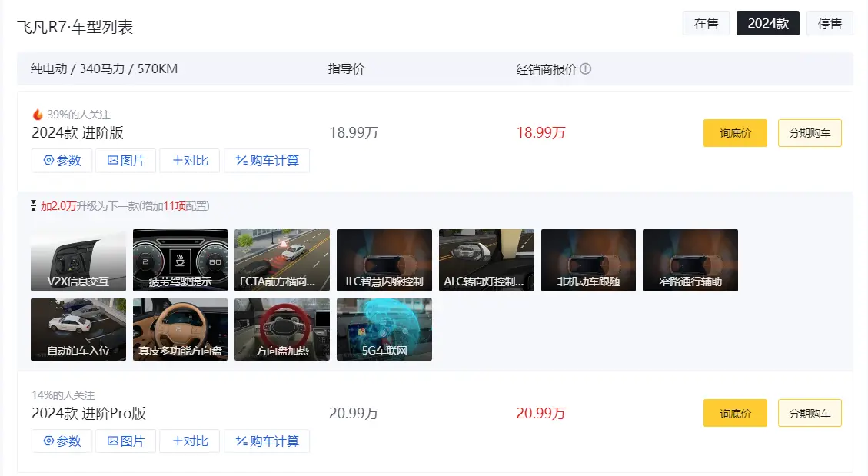
Task: Click the info icon beside 经销商报价
Action: click(x=586, y=69)
